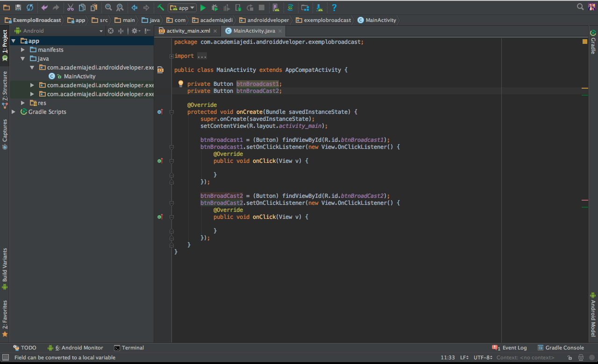Click the Cut scissors icon
Viewport: 598px width, 364px height.
71,7
